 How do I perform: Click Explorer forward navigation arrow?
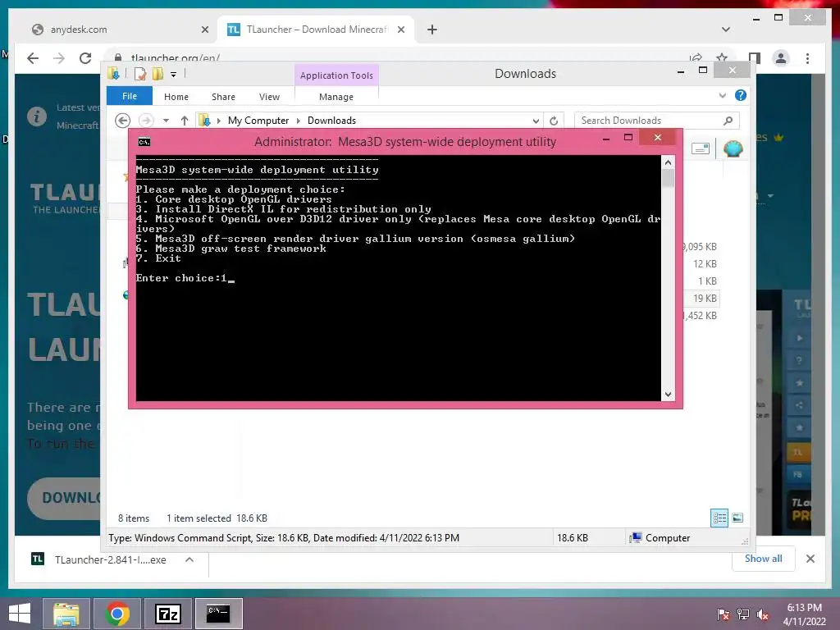(x=146, y=121)
